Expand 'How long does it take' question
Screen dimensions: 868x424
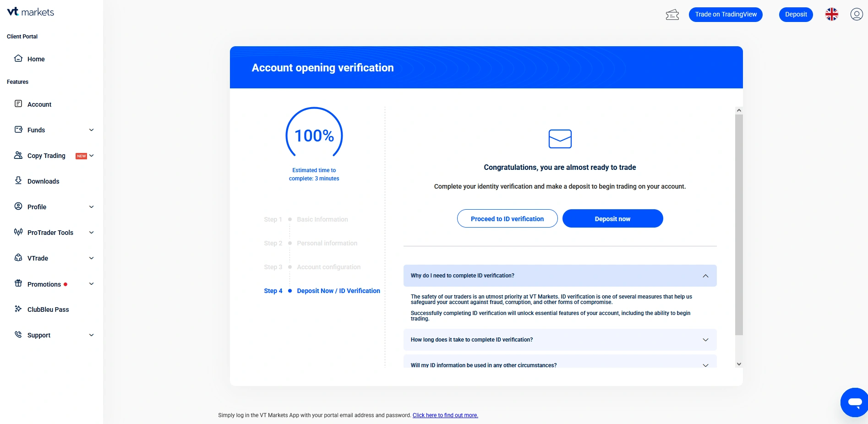tap(705, 340)
